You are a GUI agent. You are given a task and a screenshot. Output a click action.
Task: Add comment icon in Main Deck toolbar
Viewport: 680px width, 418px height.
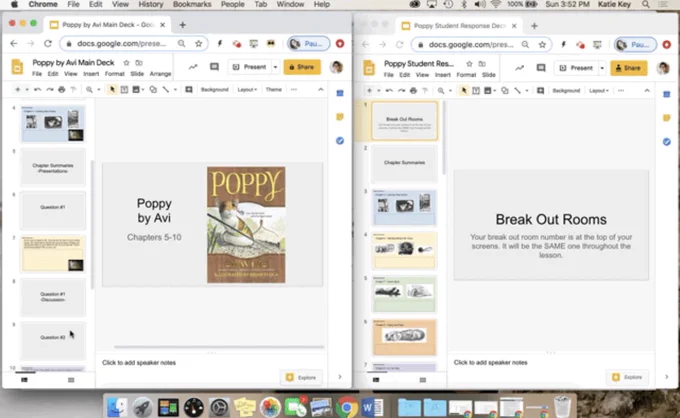pos(189,90)
